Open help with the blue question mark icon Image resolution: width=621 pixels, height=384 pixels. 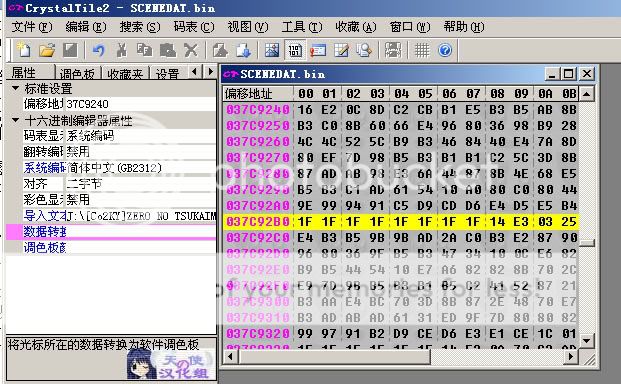(x=445, y=50)
